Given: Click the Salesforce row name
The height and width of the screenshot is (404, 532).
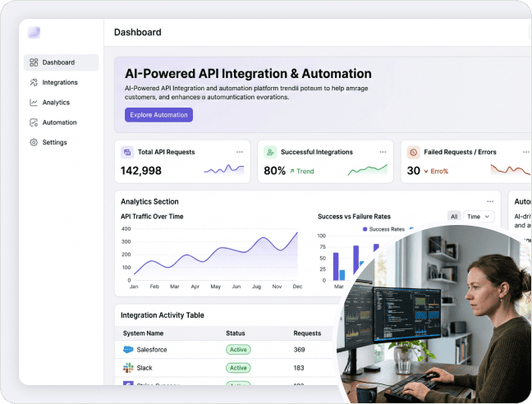Looking at the screenshot, I should (152, 350).
